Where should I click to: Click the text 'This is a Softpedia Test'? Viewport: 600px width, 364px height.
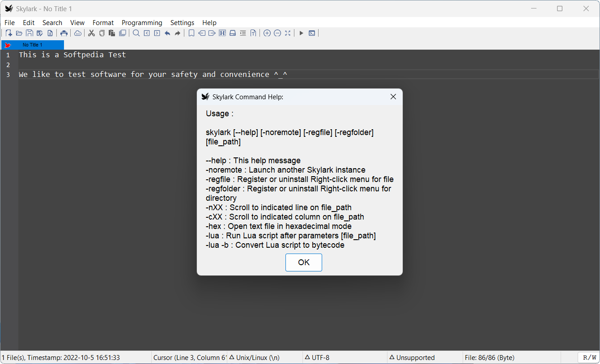pyautogui.click(x=72, y=55)
